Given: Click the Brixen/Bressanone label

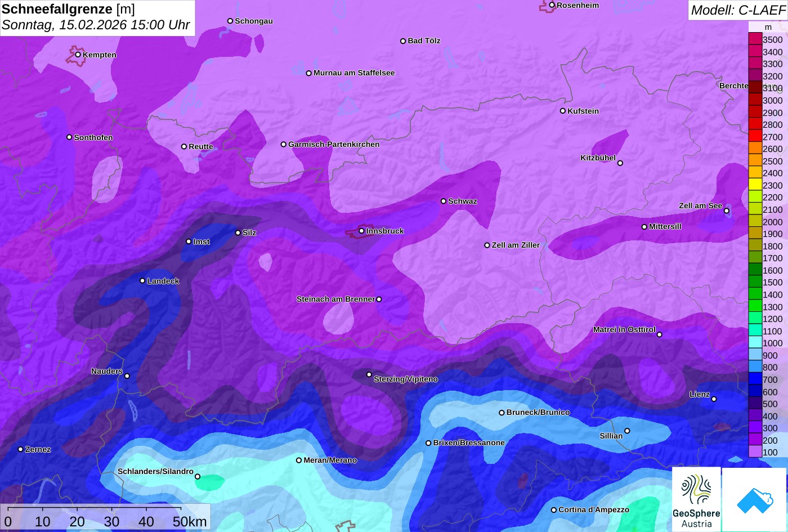Looking at the screenshot, I should 469,443.
